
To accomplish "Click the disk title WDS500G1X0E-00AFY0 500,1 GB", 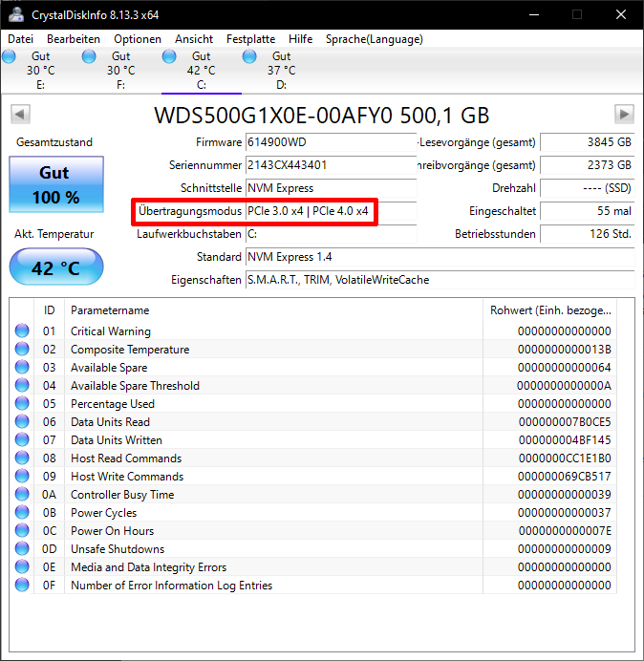I will click(321, 115).
